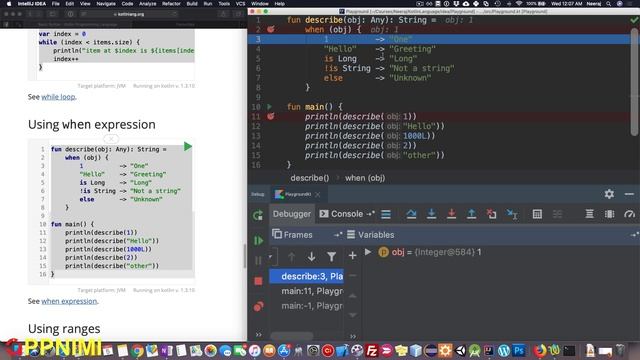Open FileZilla from the Dock

pos(371,351)
